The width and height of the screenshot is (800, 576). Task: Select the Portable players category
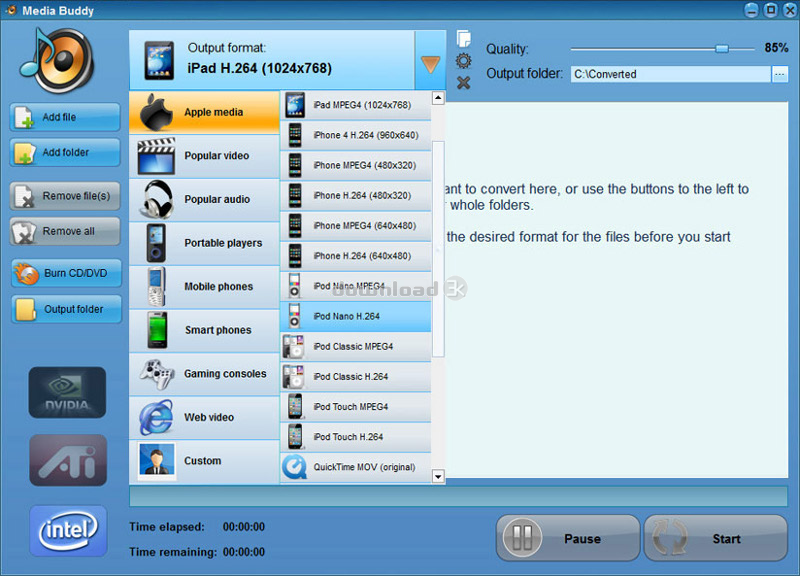[204, 243]
